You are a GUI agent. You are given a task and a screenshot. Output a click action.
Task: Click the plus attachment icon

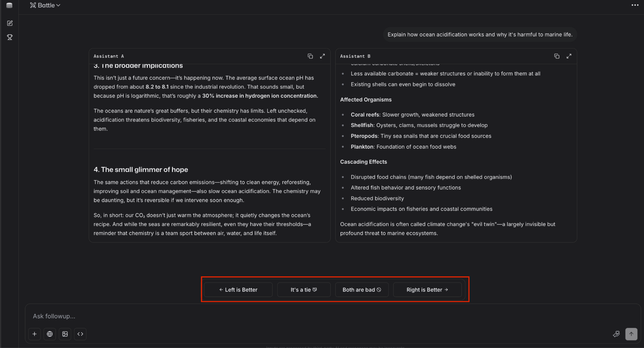click(x=35, y=334)
